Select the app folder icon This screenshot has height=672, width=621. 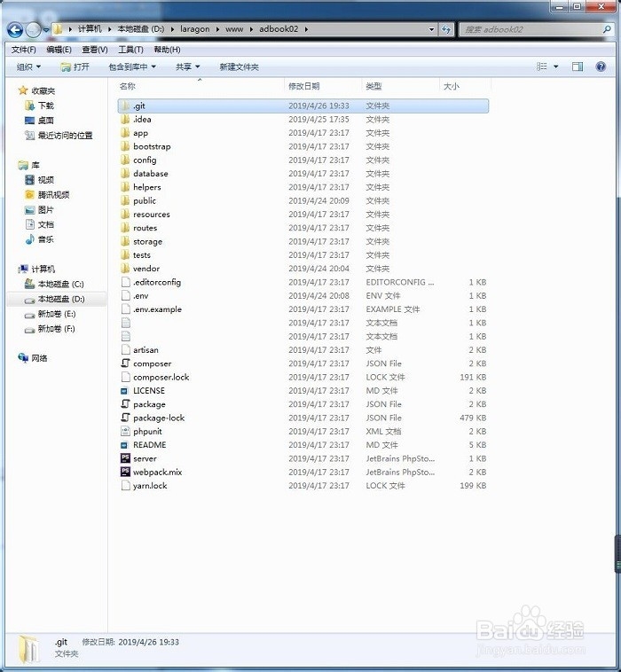[125, 133]
